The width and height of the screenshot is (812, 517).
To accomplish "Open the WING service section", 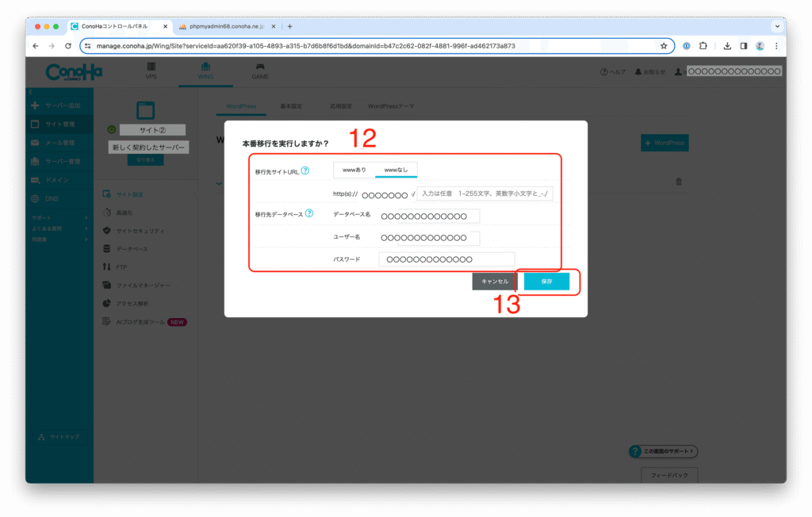I will point(205,71).
